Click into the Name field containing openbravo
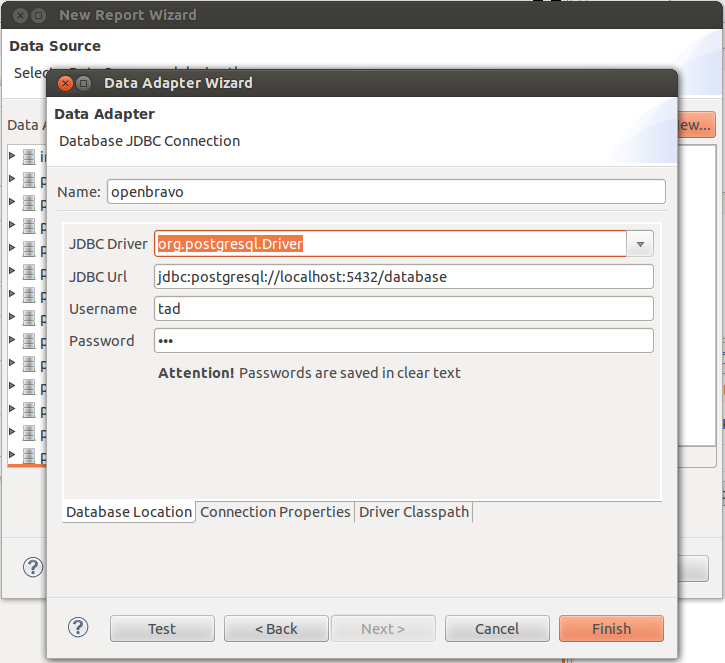The height and width of the screenshot is (663, 725). click(387, 191)
